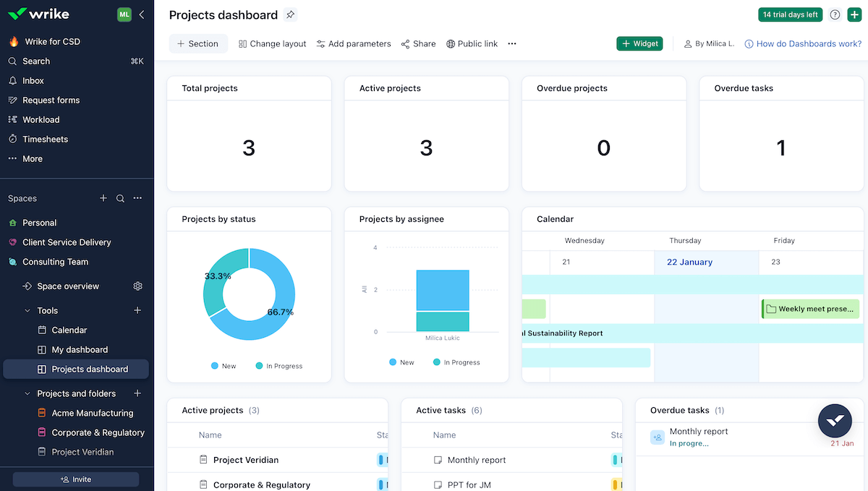Open the Monthly report overdue task
The height and width of the screenshot is (491, 868).
(699, 431)
